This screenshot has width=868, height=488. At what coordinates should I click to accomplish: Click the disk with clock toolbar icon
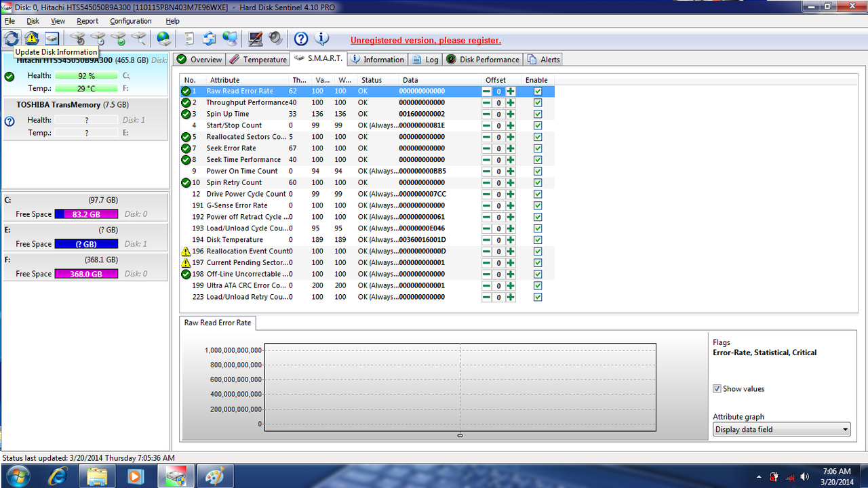[98, 39]
